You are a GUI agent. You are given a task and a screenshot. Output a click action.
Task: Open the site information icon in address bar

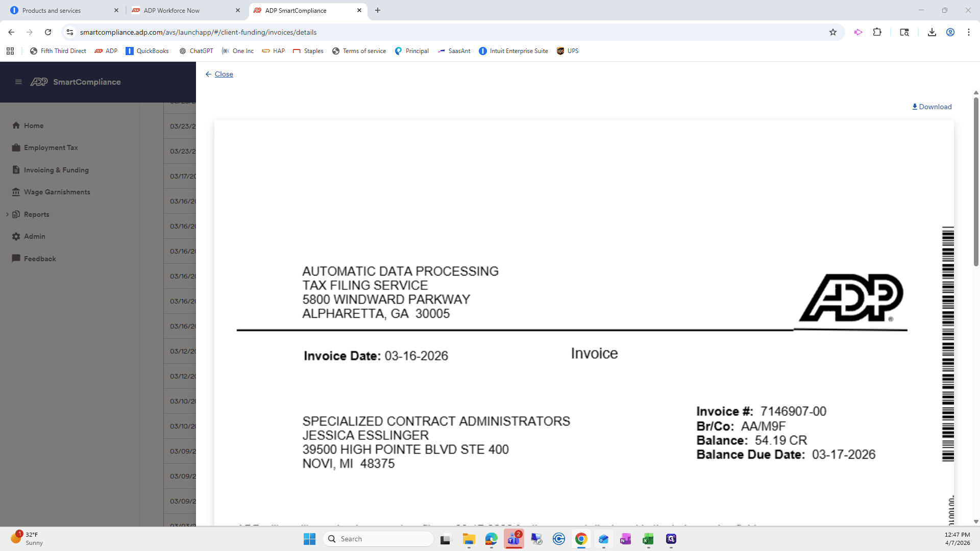coord(70,32)
